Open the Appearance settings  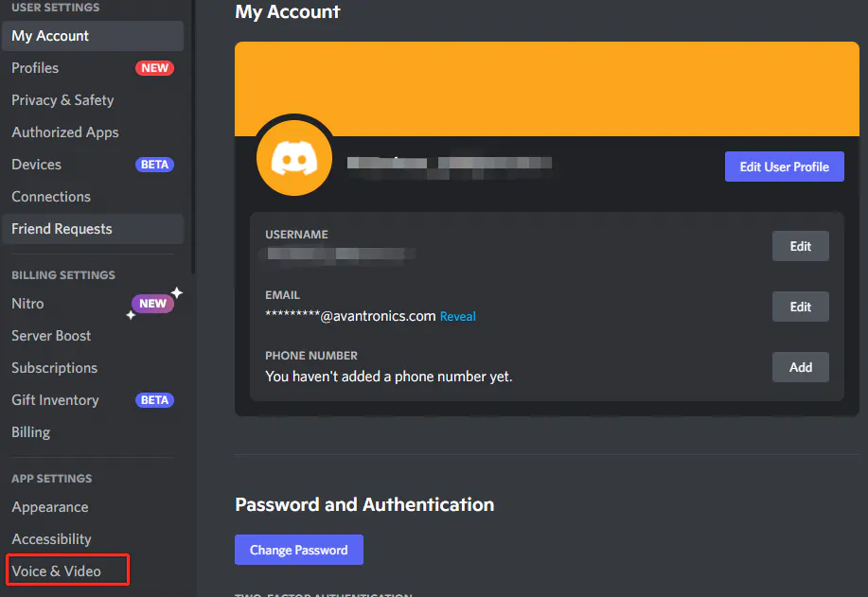point(49,506)
